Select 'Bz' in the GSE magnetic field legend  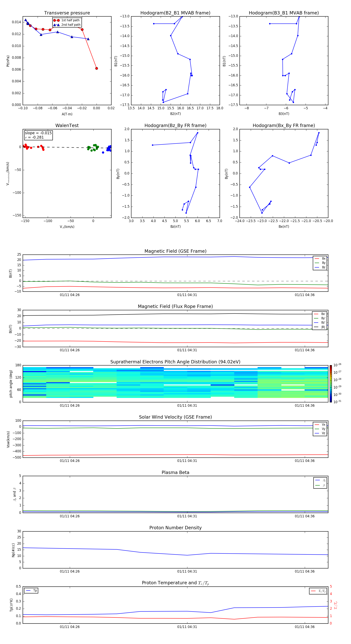pos(320,268)
